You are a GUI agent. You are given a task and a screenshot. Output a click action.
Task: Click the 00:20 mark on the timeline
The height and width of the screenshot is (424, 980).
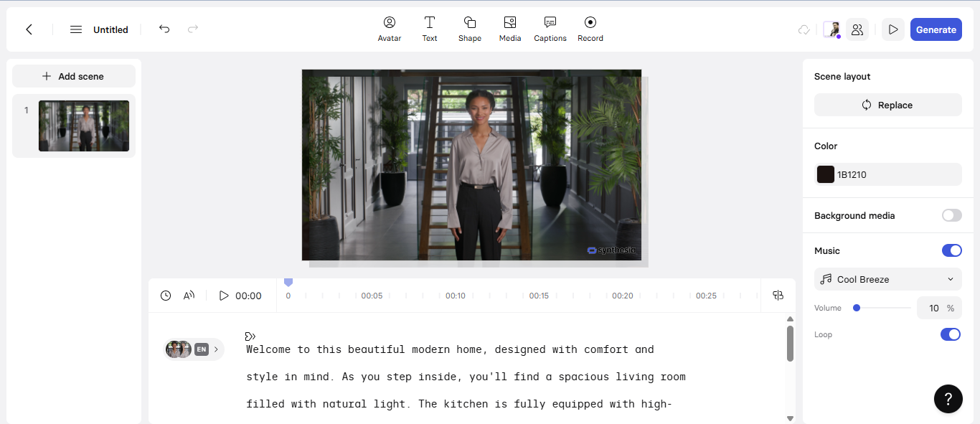(623, 296)
